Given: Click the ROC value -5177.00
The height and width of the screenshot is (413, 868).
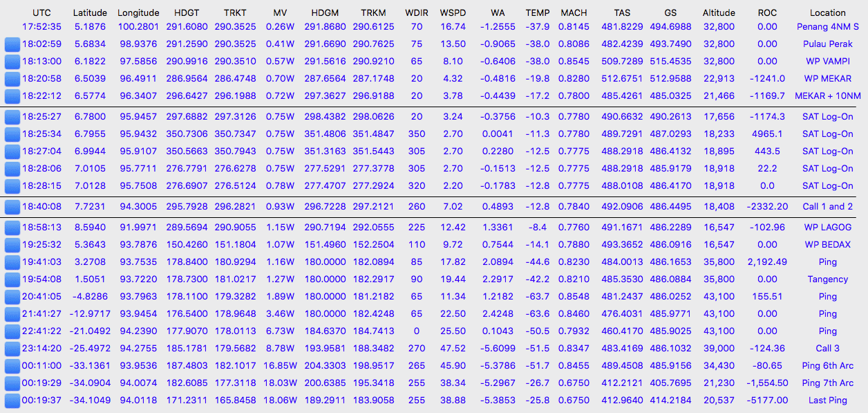Looking at the screenshot, I should click(x=767, y=401).
